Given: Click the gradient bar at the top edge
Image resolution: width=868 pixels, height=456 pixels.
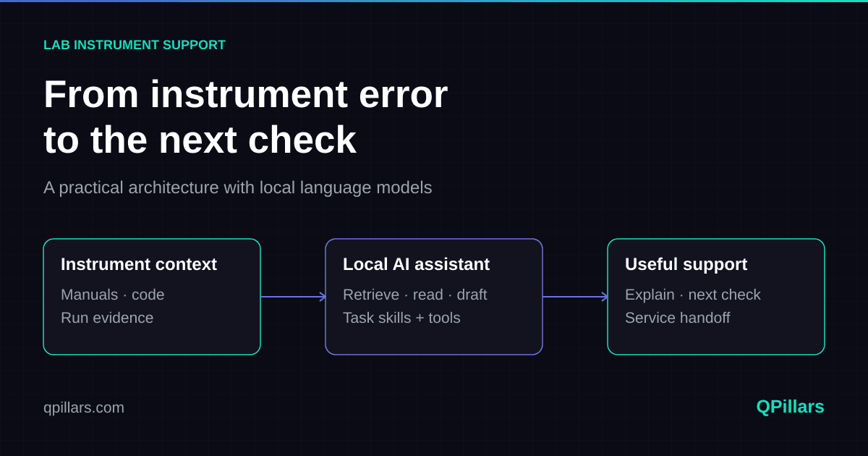Looking at the screenshot, I should [434, 1].
